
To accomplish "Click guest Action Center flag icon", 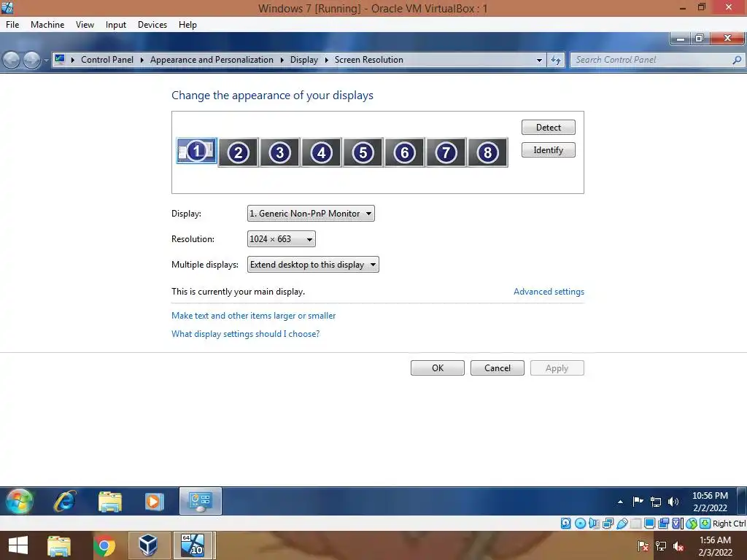I will [638, 502].
